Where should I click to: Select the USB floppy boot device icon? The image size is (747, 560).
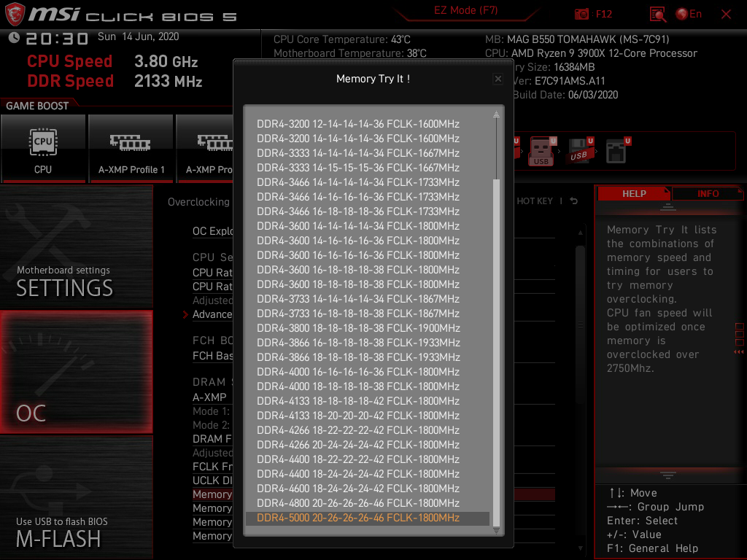click(x=578, y=152)
